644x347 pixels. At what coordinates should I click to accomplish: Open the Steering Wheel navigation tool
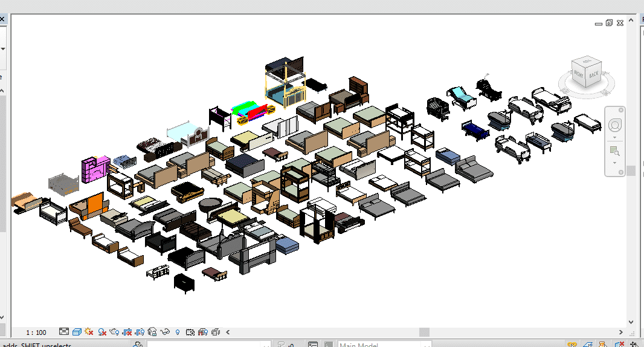(615, 125)
